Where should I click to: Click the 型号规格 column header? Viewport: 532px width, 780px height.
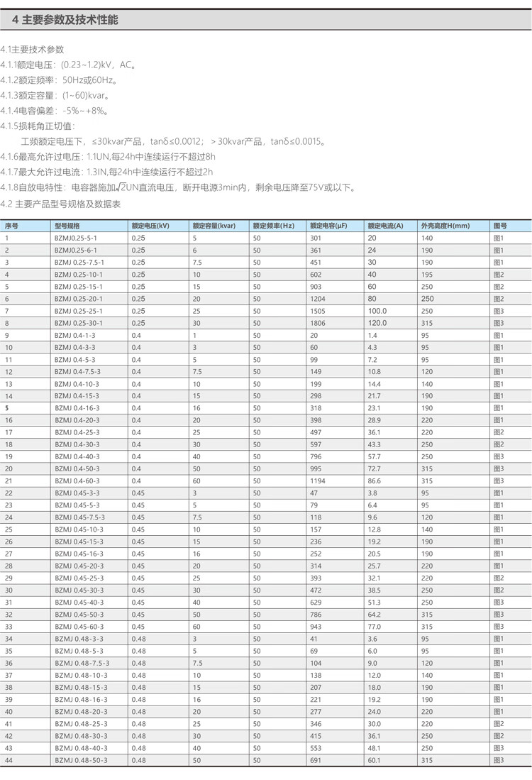(x=67, y=226)
